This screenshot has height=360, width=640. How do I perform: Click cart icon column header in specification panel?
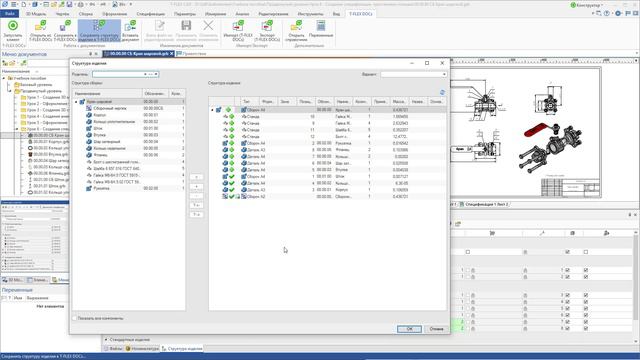492,233
